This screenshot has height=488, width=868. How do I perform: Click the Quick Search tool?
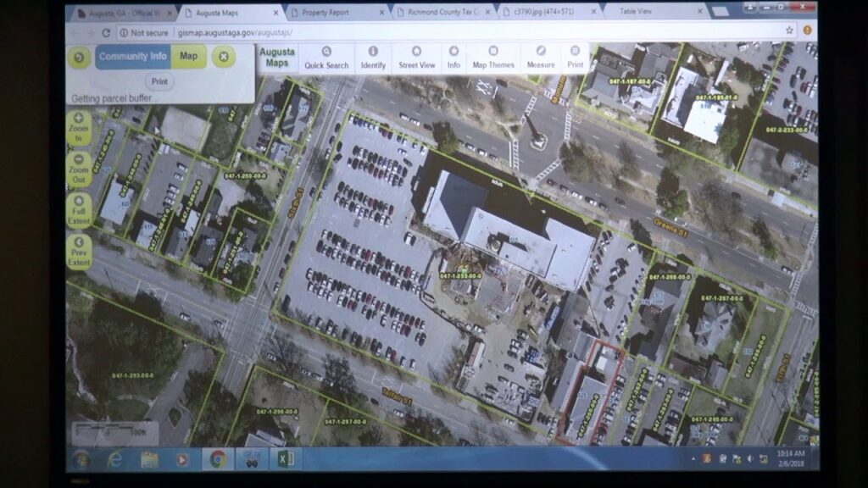(x=326, y=58)
